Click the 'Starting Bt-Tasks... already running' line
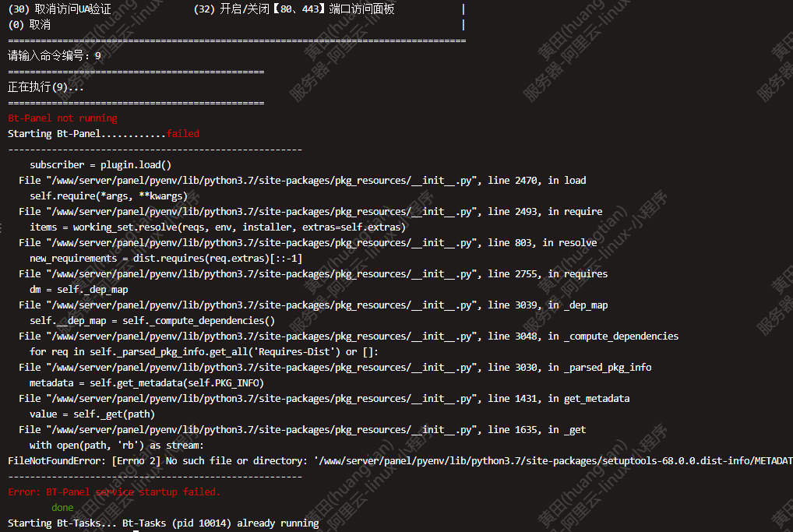The height and width of the screenshot is (532, 793). [x=164, y=523]
